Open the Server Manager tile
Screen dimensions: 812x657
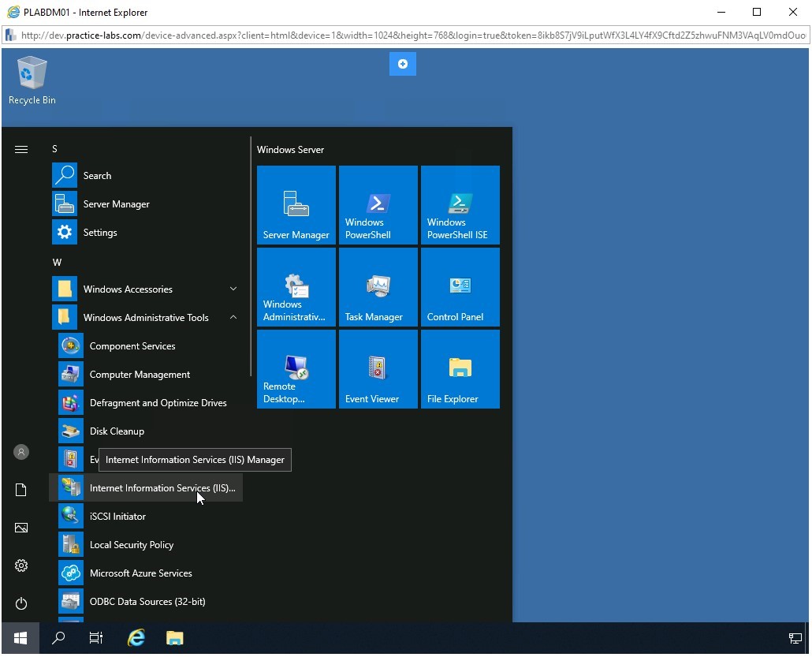296,205
